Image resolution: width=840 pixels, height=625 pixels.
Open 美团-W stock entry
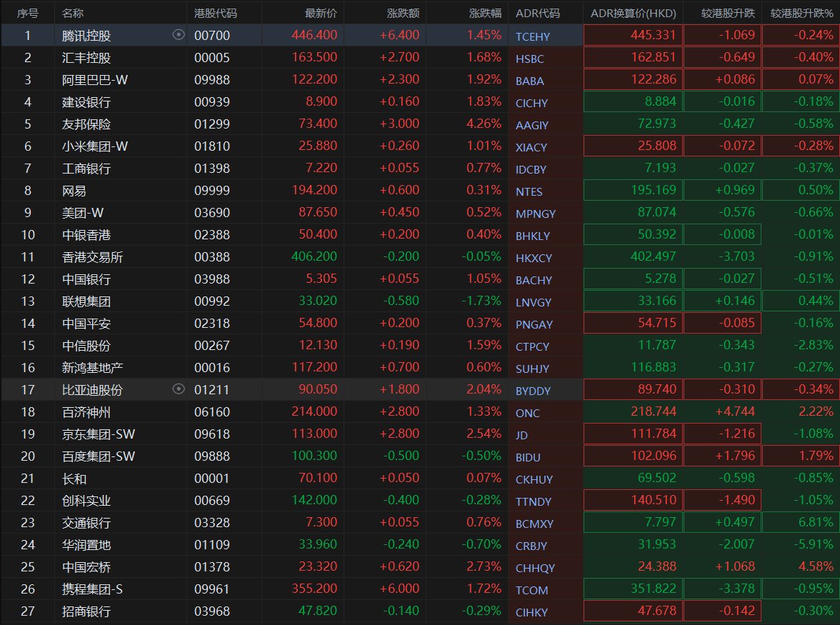tap(83, 213)
